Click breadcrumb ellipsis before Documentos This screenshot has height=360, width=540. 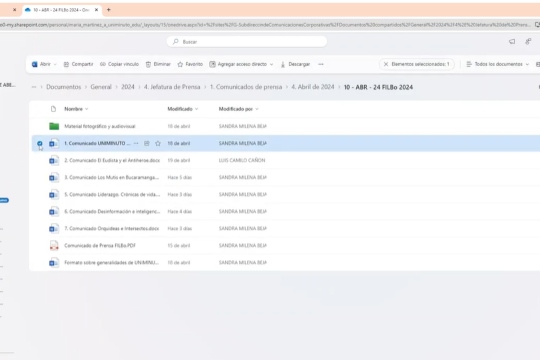pos(34,87)
